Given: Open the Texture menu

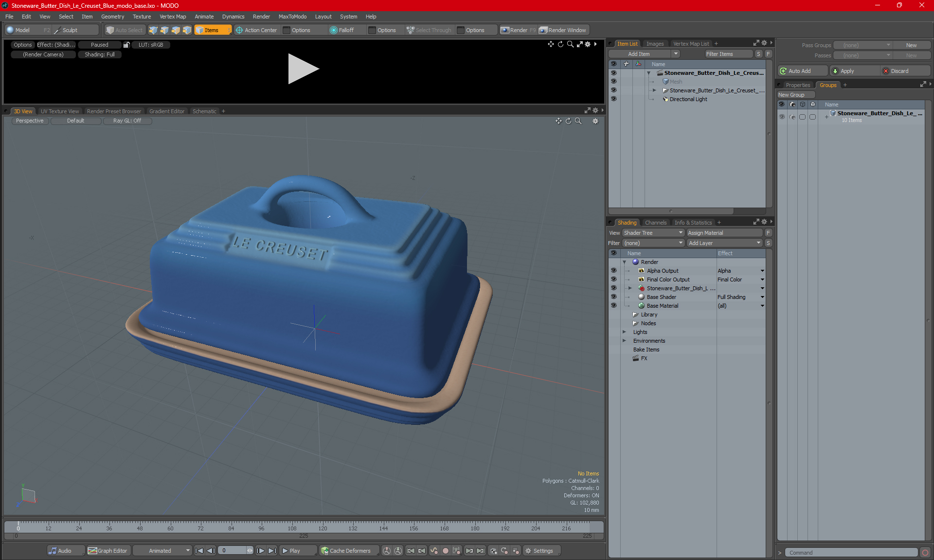Looking at the screenshot, I should coord(142,17).
